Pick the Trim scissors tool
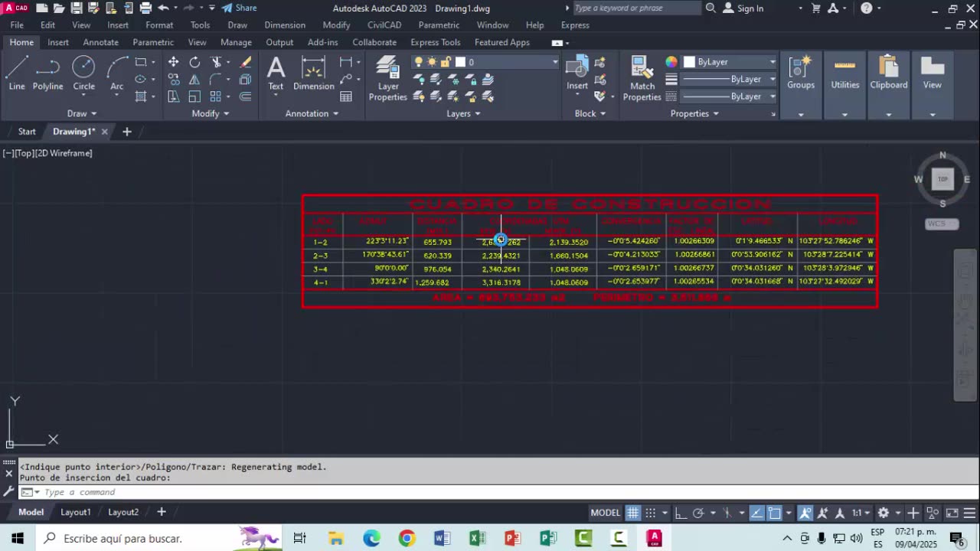The image size is (980, 551). (x=216, y=62)
